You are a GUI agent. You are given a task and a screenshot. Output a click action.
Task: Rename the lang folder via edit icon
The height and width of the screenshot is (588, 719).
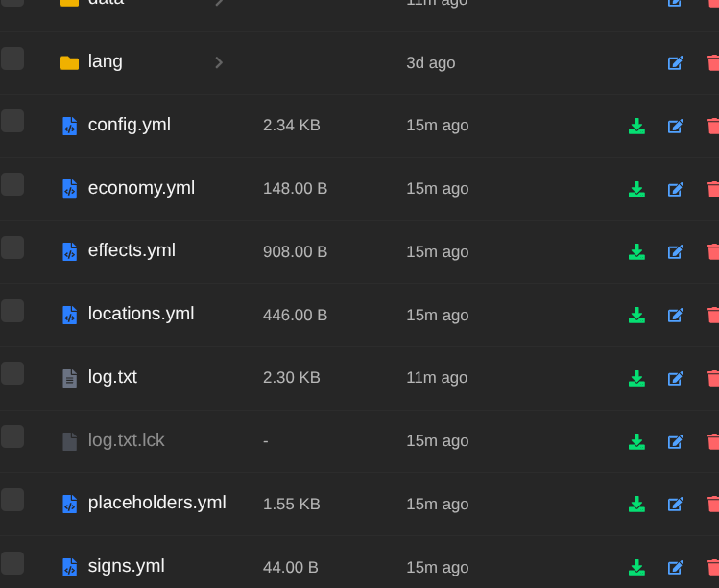click(676, 63)
